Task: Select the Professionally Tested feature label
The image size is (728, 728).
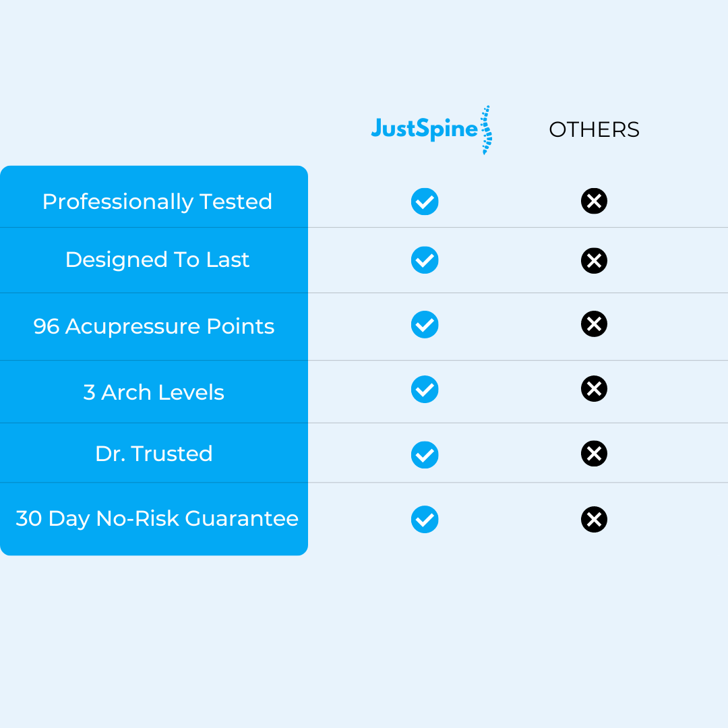Action: pos(157,202)
